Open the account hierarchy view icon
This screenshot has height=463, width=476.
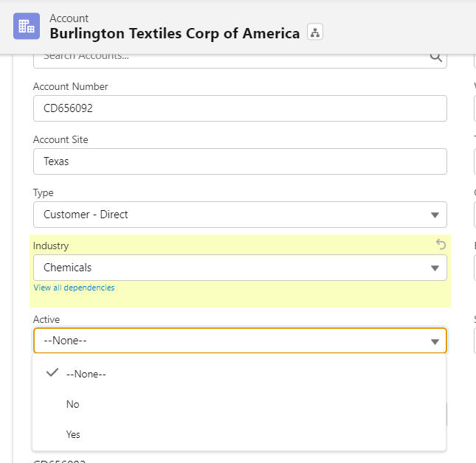(315, 32)
